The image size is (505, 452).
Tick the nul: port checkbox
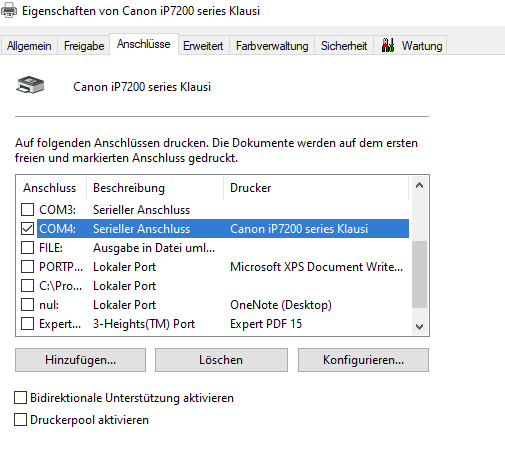(x=27, y=305)
